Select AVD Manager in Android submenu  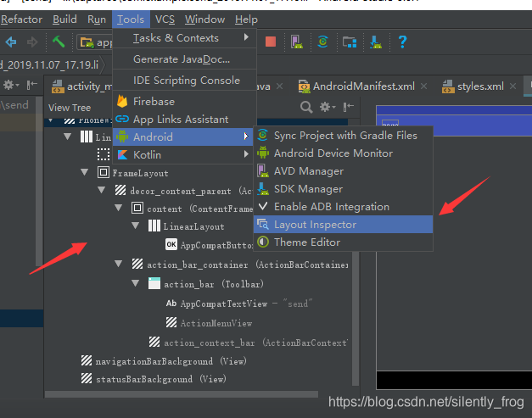pos(343,171)
